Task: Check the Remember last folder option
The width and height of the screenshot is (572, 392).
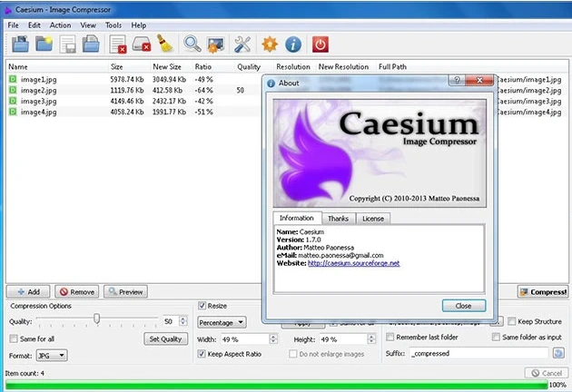Action: pos(390,337)
